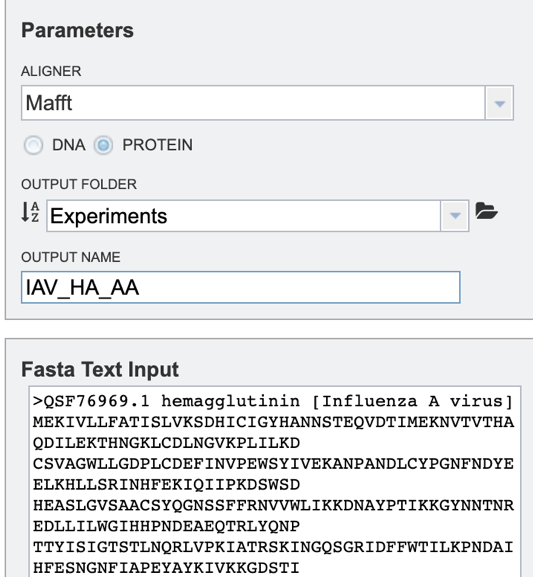Place cursor in the MEKIVLLFATISLVK sequence line
This screenshot has height=577, width=533.
coord(273,422)
